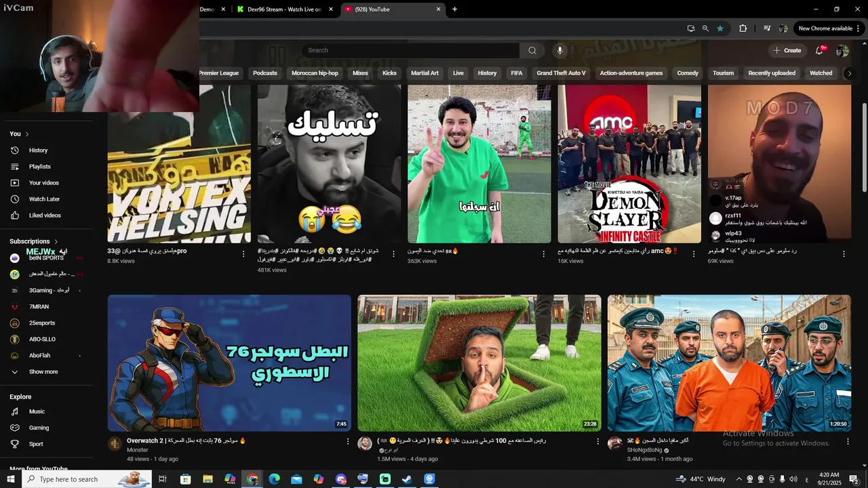Click the Chrome zoom magnifier icon
Viewport: 868px width, 488px height.
[705, 28]
